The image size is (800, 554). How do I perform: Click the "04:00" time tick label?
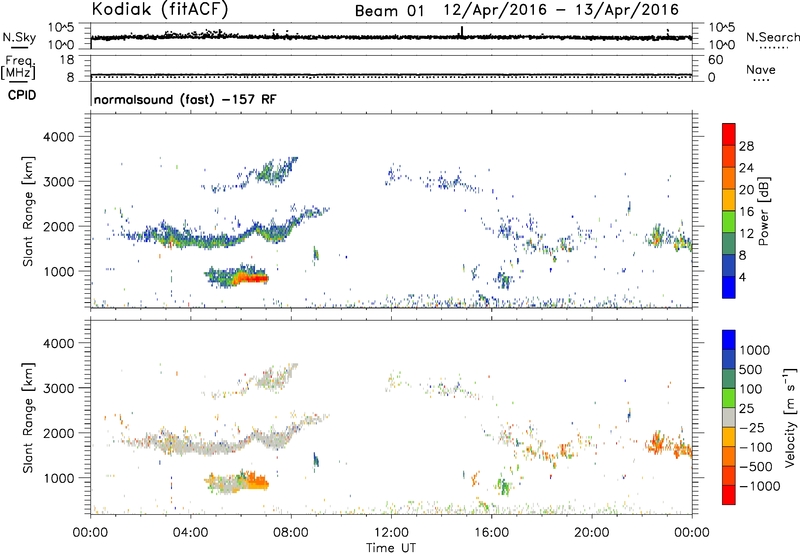tap(191, 533)
